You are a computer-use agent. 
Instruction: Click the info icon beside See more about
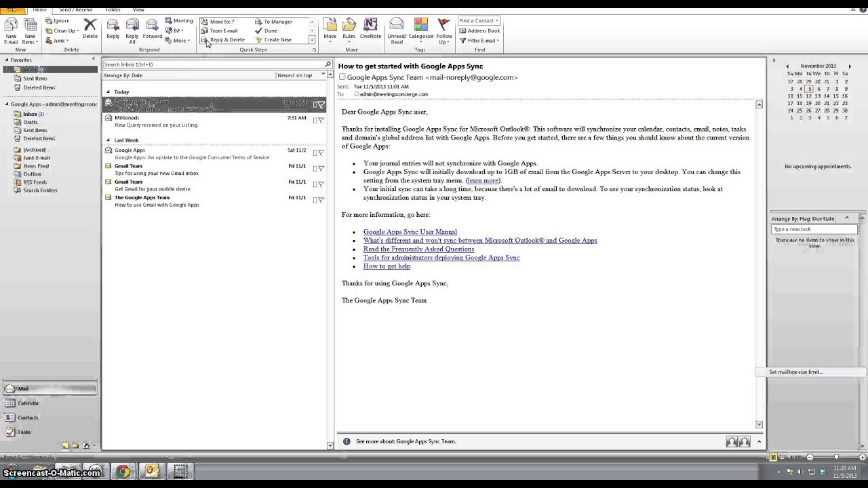pyautogui.click(x=347, y=441)
